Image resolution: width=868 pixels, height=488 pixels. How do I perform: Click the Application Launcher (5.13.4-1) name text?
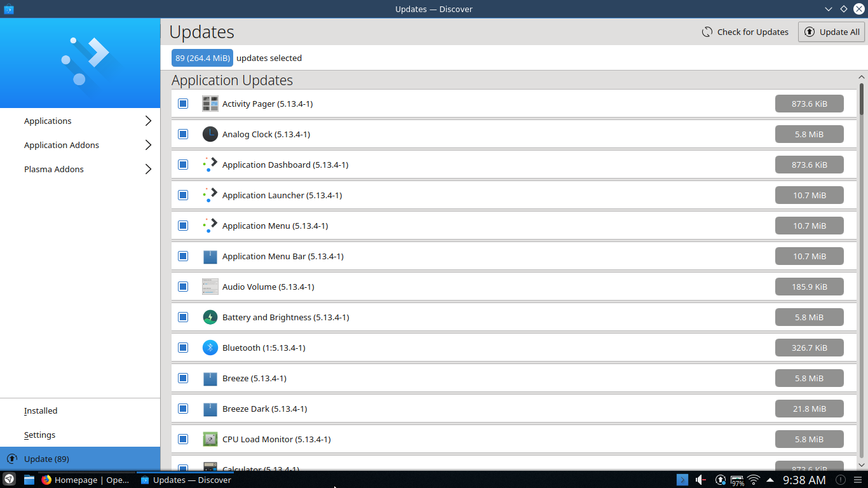point(282,195)
